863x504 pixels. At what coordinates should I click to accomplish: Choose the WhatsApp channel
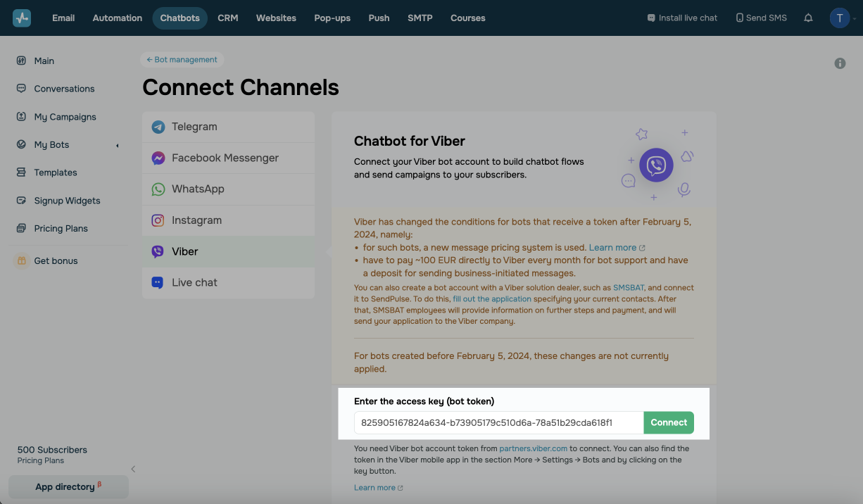click(198, 189)
